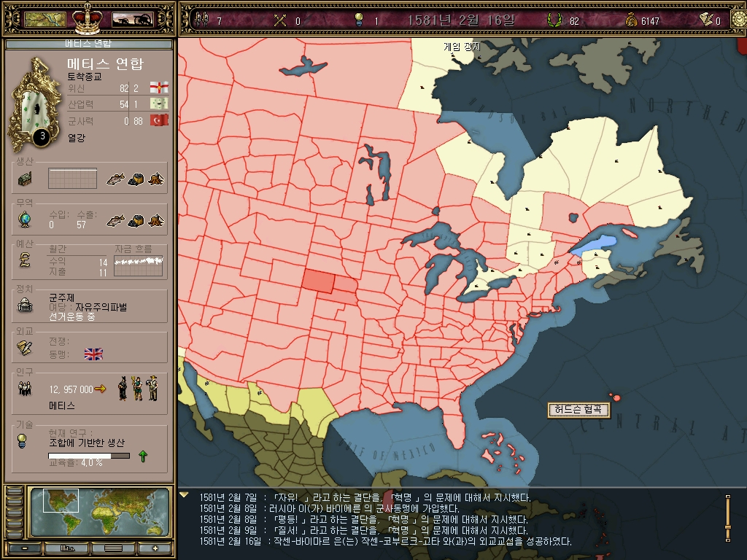Click the date 1581년 2월 16일
The height and width of the screenshot is (560, 747).
tap(461, 20)
